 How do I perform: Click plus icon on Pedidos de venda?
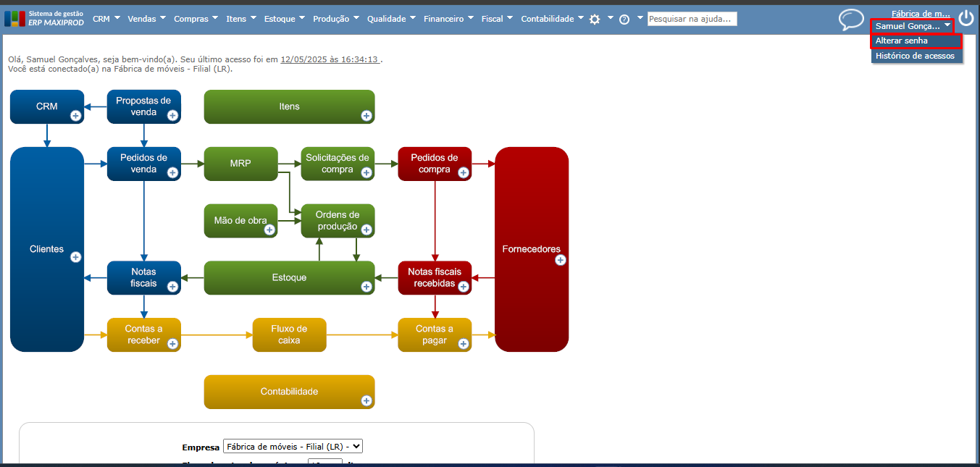pos(172,172)
